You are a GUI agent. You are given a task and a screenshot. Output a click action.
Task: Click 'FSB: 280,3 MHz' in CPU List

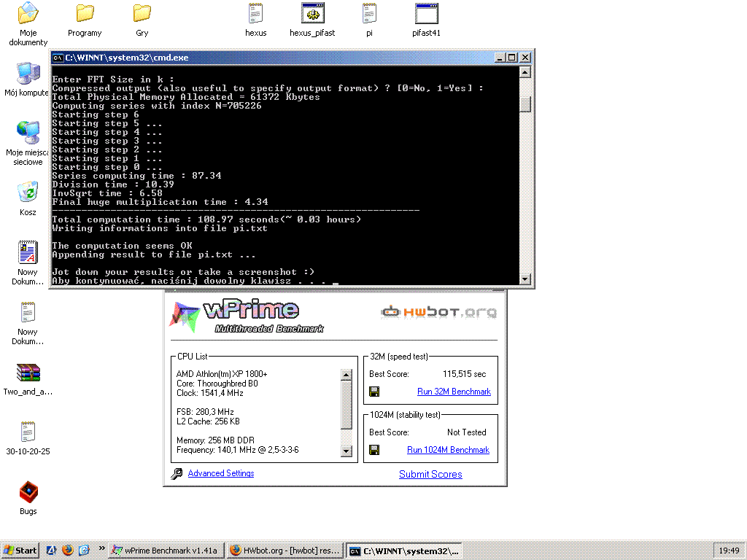coord(205,412)
